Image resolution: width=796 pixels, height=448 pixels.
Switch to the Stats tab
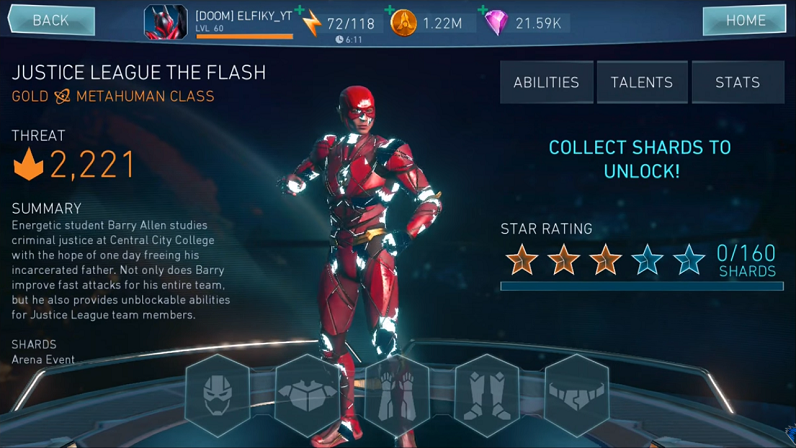coord(738,82)
